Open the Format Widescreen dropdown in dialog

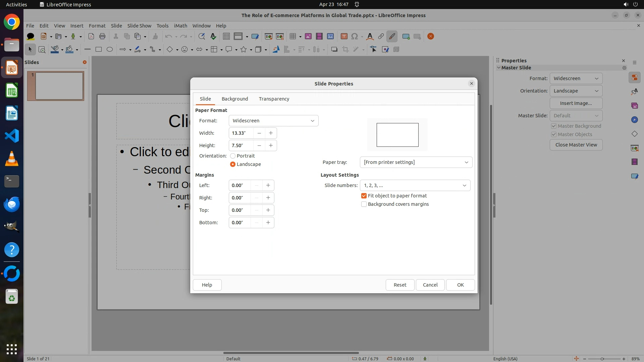pyautogui.click(x=273, y=121)
